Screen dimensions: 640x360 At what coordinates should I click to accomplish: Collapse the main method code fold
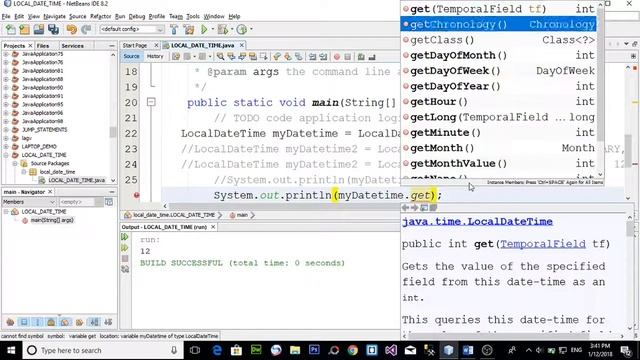pos(151,102)
